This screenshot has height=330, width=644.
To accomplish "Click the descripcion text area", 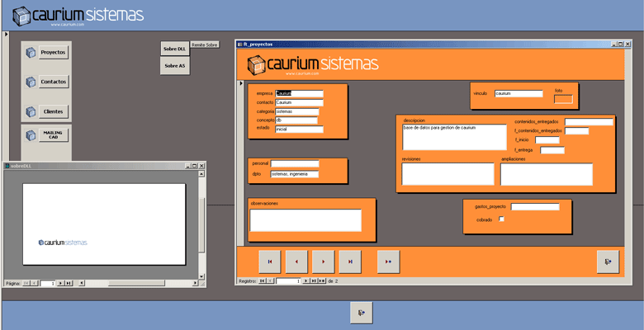I will coord(453,137).
